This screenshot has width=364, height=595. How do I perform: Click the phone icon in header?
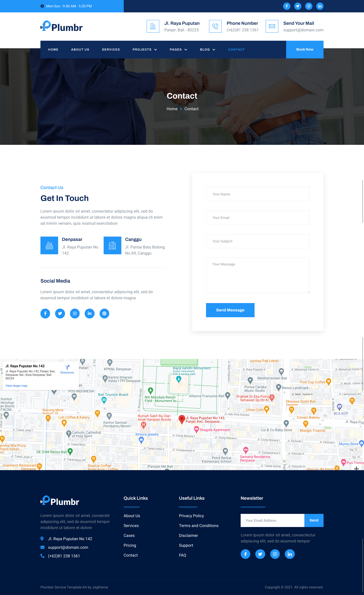[x=215, y=26]
